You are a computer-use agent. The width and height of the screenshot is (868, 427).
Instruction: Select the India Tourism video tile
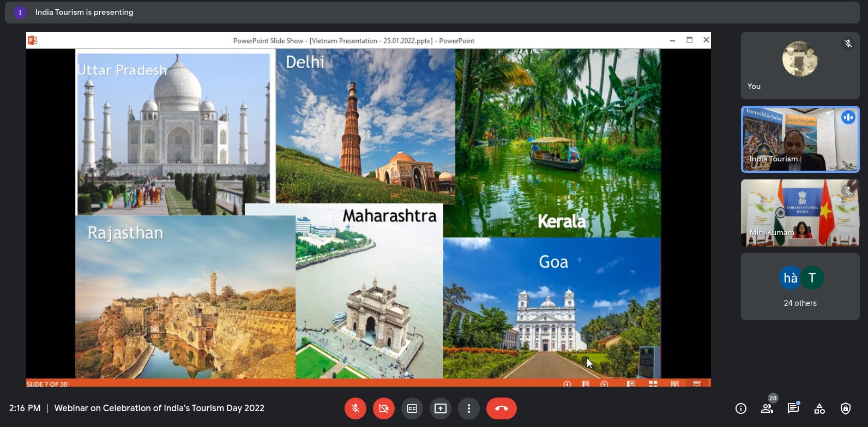pyautogui.click(x=800, y=139)
